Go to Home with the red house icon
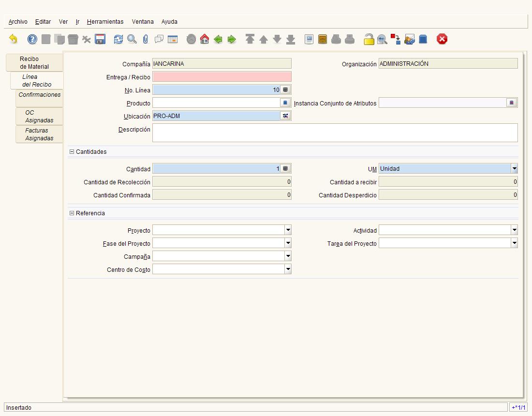This screenshot has width=532, height=416. 205,39
